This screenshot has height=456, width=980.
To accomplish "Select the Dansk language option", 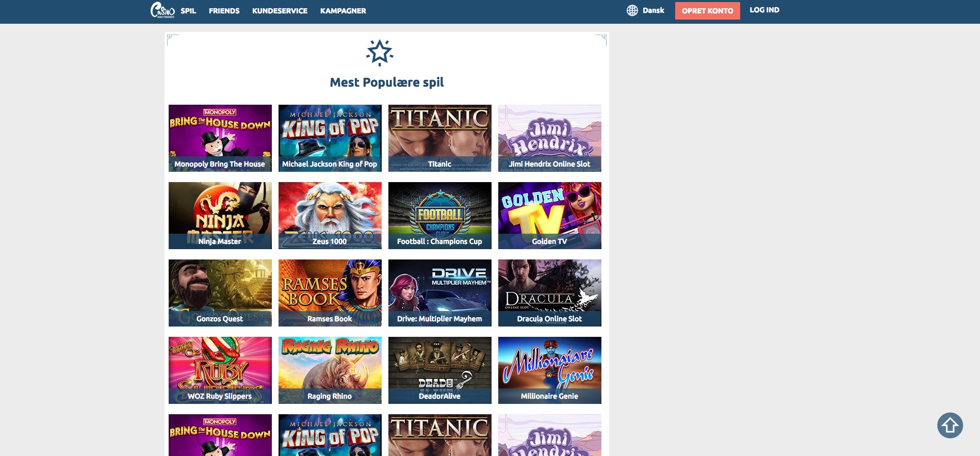I will pyautogui.click(x=653, y=10).
